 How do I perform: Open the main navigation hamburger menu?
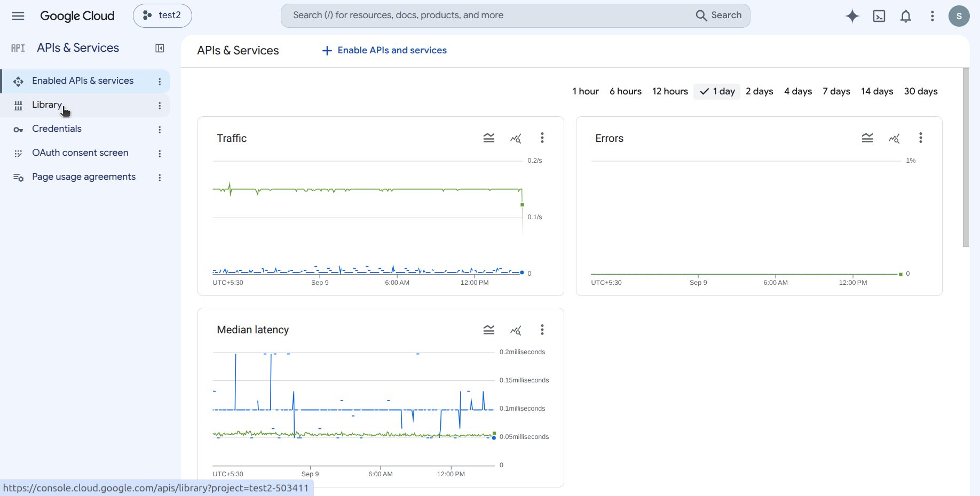pos(18,16)
